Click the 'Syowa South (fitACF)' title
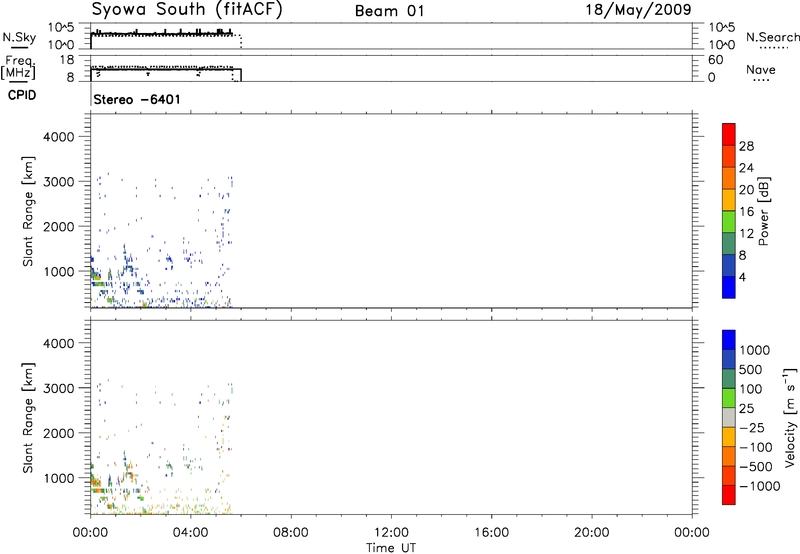The width and height of the screenshot is (800, 554). [x=187, y=9]
